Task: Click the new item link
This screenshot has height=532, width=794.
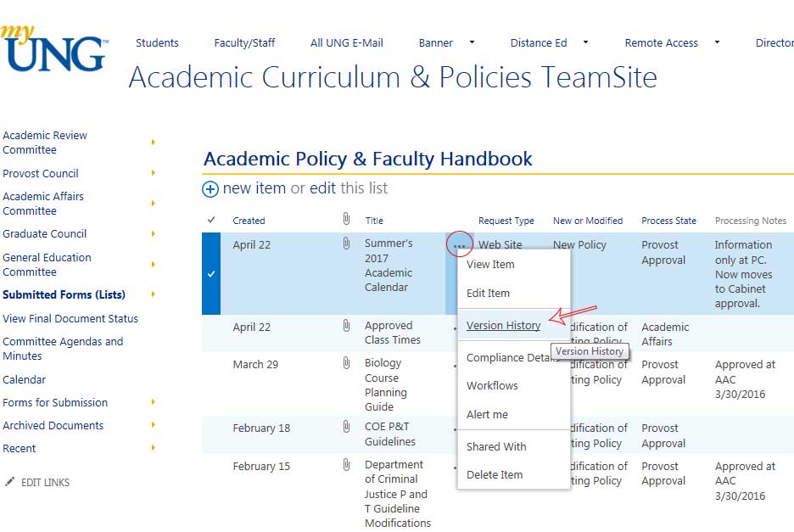Action: click(254, 188)
